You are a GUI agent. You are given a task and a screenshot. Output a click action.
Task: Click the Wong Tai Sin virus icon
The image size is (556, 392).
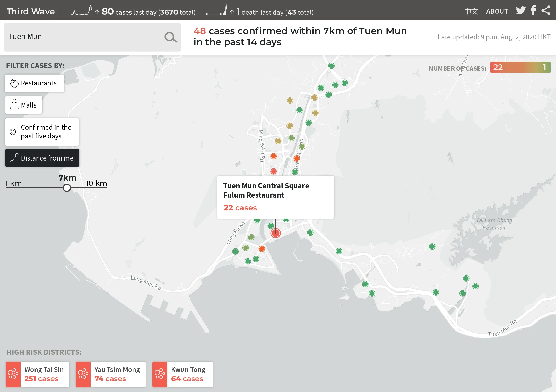click(13, 374)
